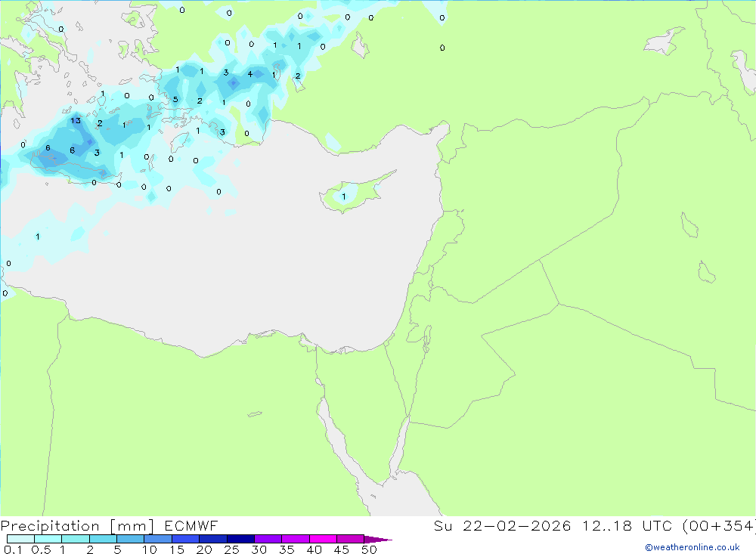Screen dimensions: 756x554
Task: Click the 20–25 mm legend color swatch
Action: click(213, 539)
